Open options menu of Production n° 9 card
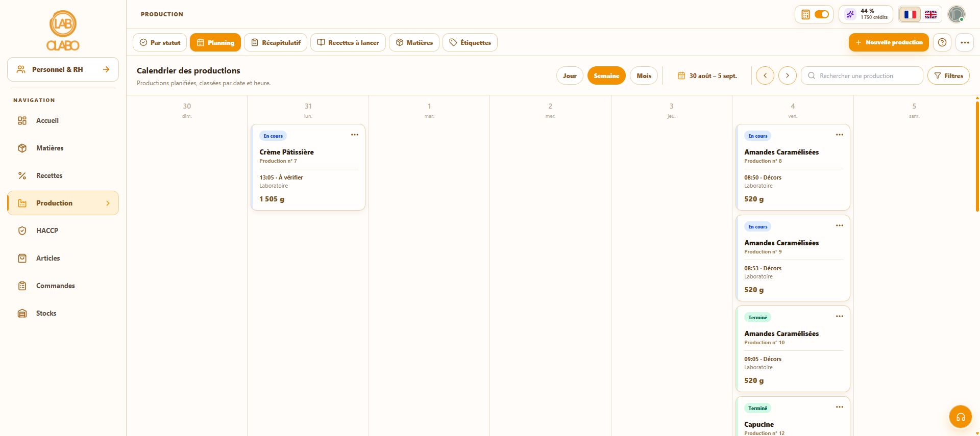The image size is (980, 436). pos(840,225)
